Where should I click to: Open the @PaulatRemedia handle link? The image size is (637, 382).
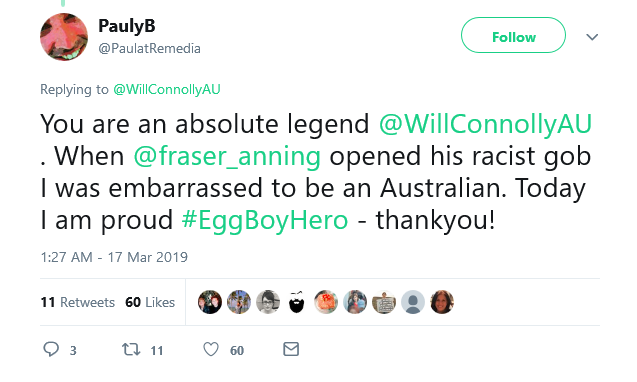pos(150,48)
